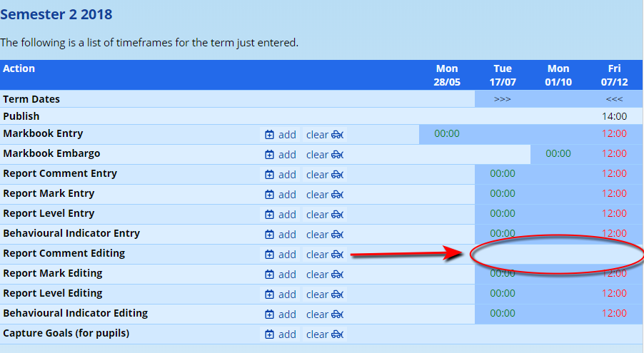This screenshot has height=353, width=644.
Task: Click clear icon for Report Comment Entry
Action: [x=338, y=175]
